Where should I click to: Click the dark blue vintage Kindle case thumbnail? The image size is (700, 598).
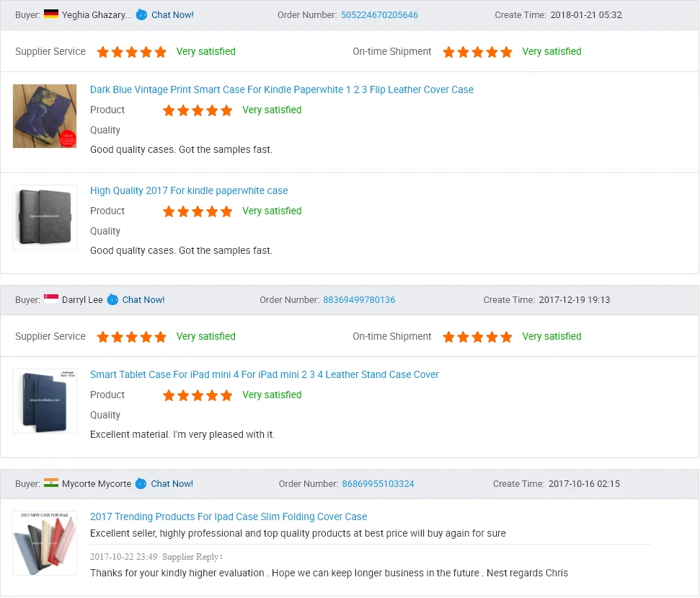[x=45, y=116]
